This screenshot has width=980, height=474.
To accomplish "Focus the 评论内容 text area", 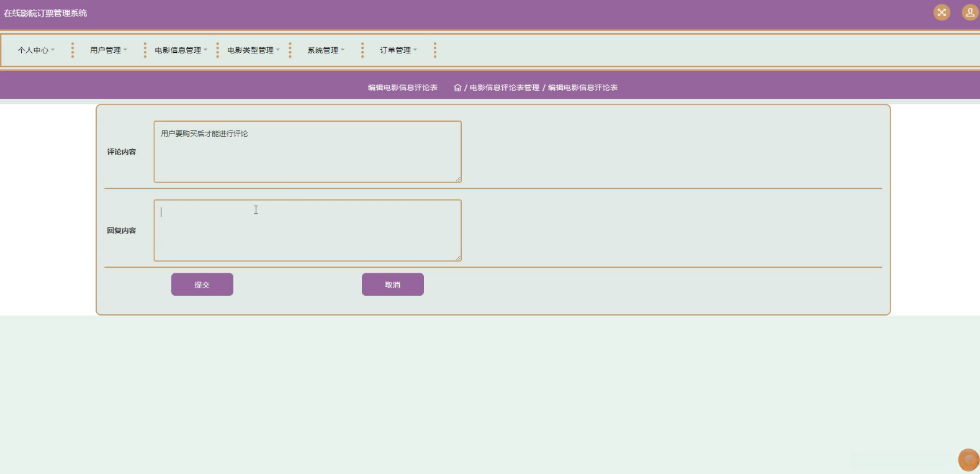I will (307, 152).
